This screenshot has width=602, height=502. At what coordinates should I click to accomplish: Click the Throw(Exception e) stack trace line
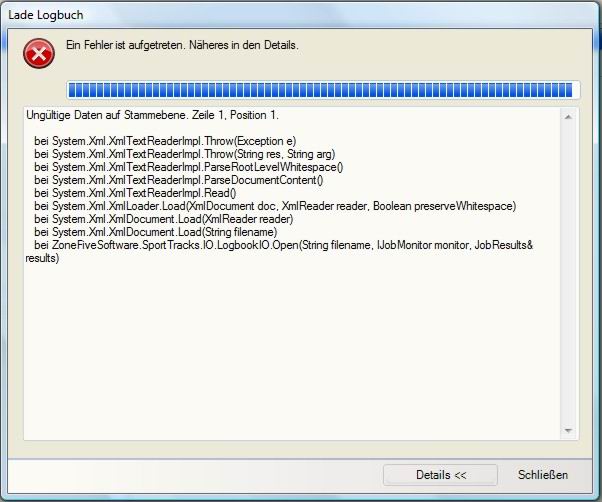pos(165,141)
